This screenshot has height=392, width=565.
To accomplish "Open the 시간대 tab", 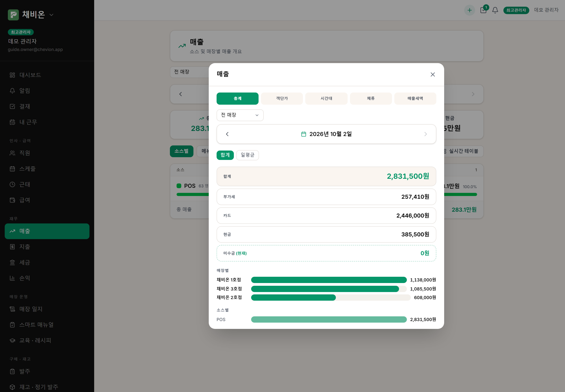I will (326, 99).
